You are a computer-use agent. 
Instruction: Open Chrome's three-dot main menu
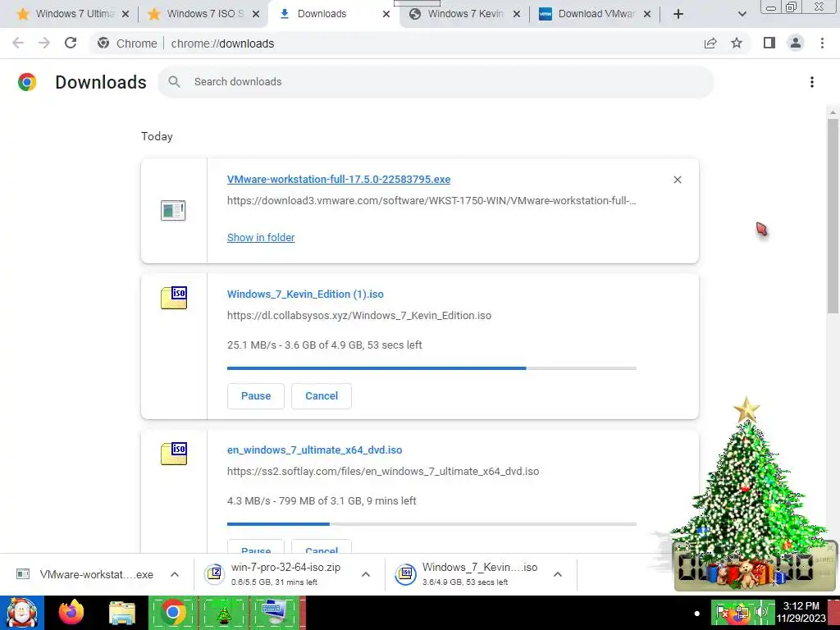pos(822,43)
